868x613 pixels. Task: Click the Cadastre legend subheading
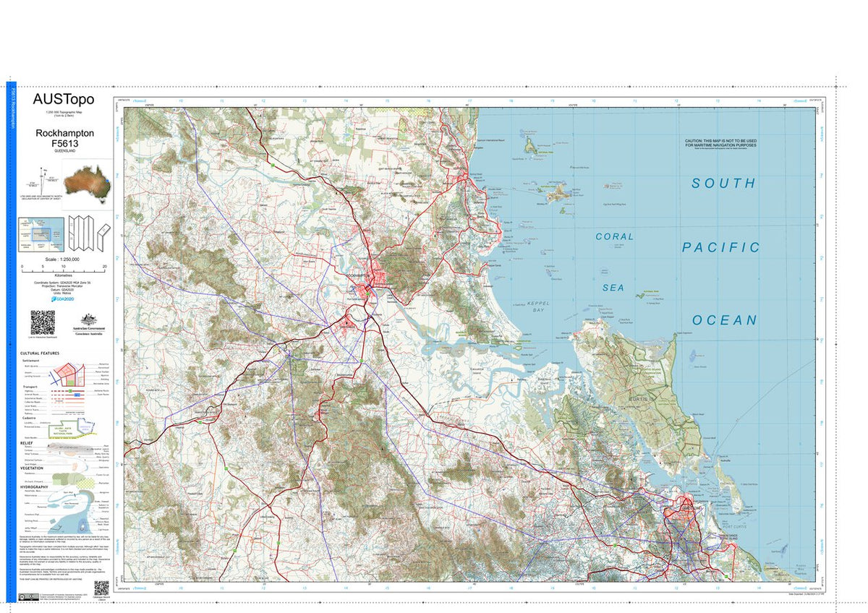29,417
